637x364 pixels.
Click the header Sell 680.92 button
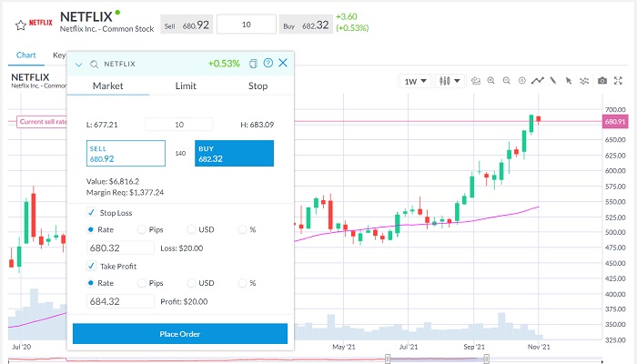[187, 25]
